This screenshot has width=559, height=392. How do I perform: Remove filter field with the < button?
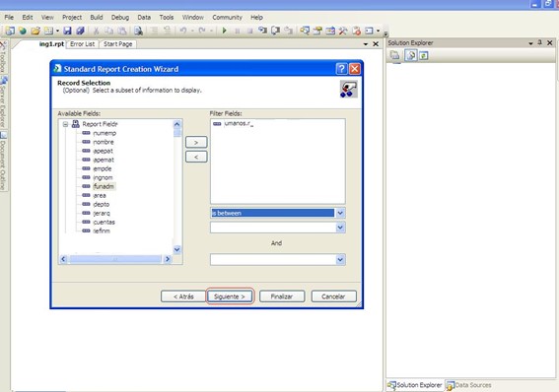point(196,157)
